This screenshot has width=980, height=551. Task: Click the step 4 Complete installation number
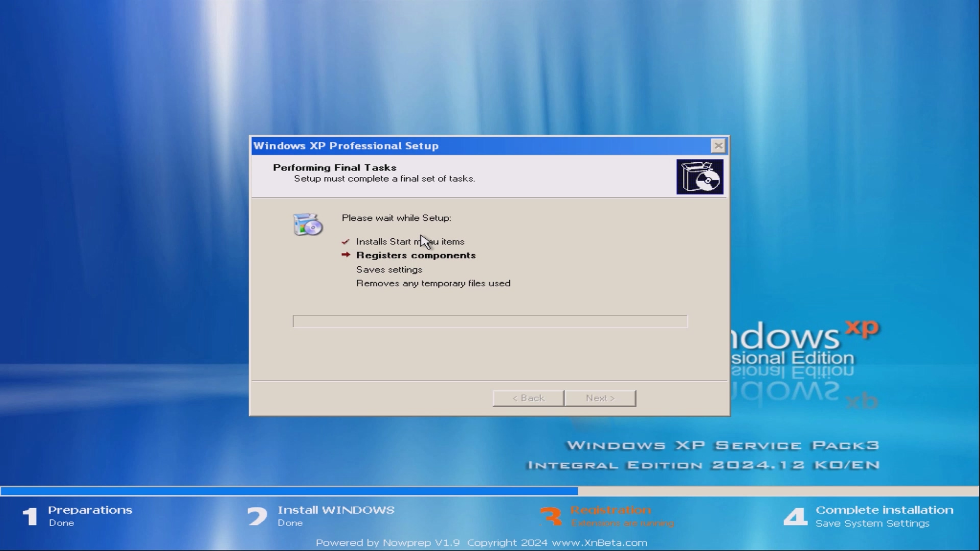click(795, 516)
